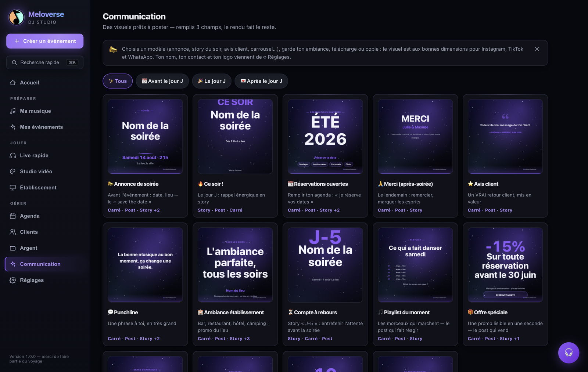Filter by Avant le jour J
The height and width of the screenshot is (372, 588).
tap(162, 81)
